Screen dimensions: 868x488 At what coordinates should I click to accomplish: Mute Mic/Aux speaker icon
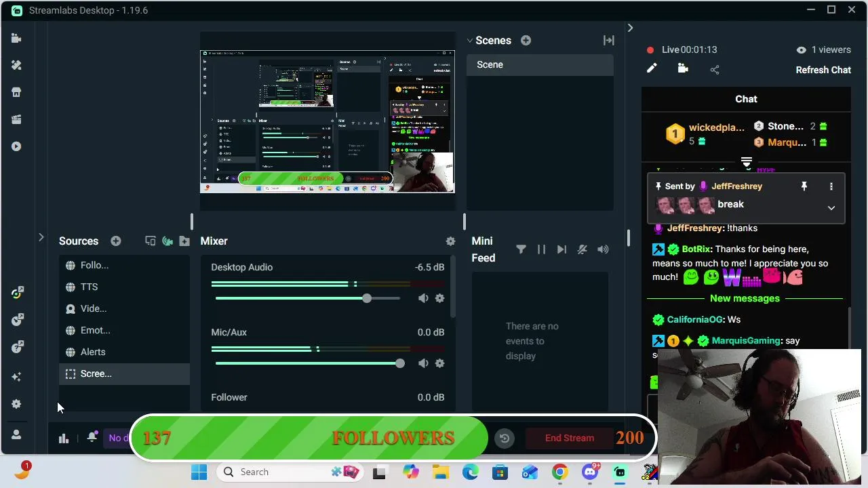pyautogui.click(x=423, y=363)
